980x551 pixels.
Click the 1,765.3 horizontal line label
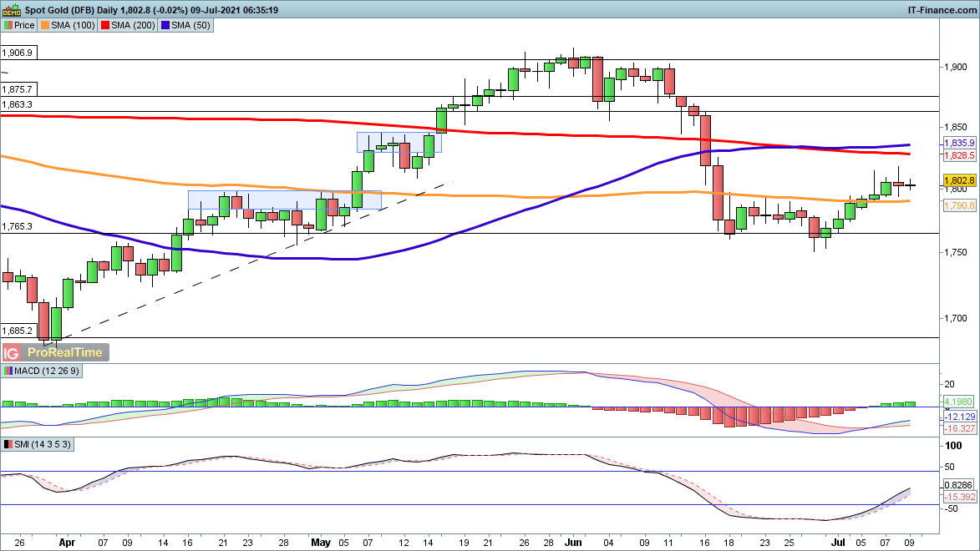pos(18,226)
